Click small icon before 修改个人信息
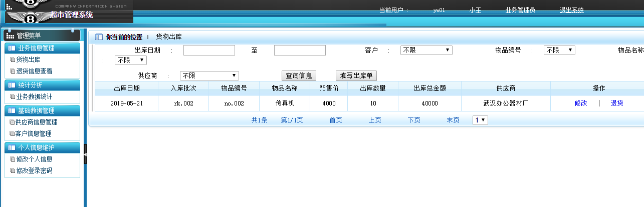Viewport: 644px width, 207px height. [x=13, y=159]
